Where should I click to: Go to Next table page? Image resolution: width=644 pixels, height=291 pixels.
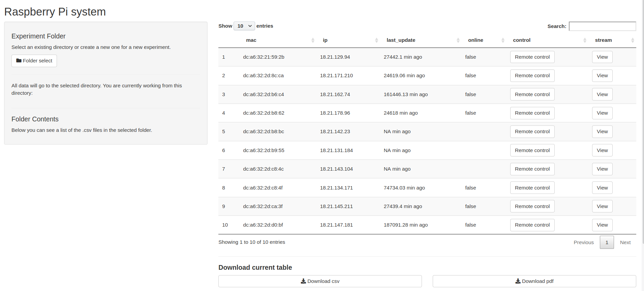[625, 242]
